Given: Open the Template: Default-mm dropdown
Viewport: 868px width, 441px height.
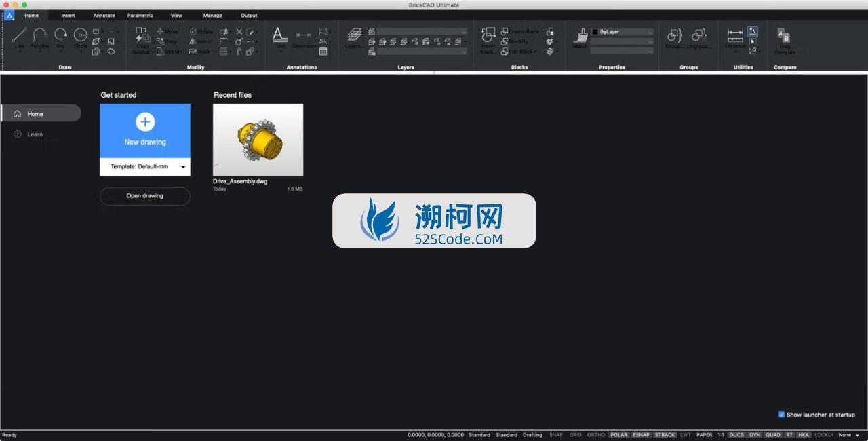Looking at the screenshot, I should coord(145,166).
